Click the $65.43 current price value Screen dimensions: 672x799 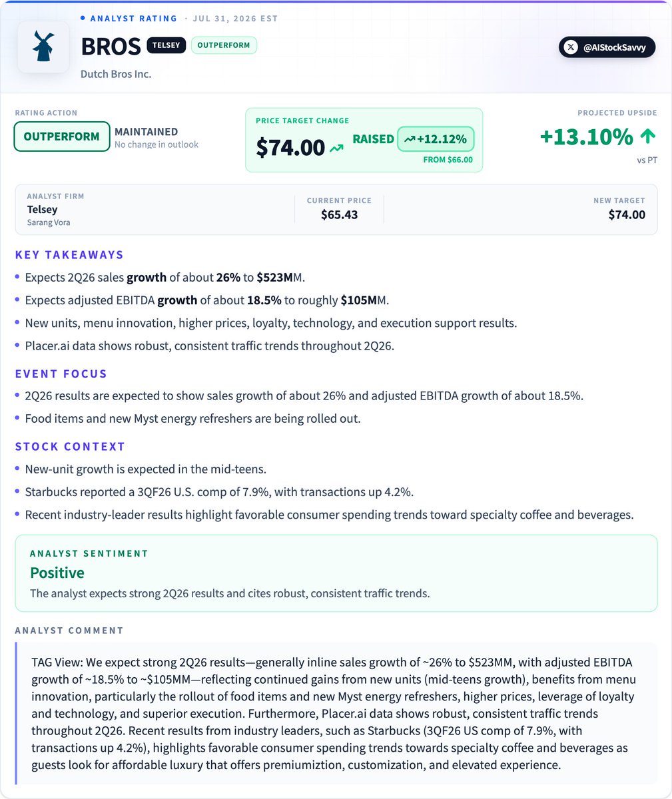click(x=339, y=214)
